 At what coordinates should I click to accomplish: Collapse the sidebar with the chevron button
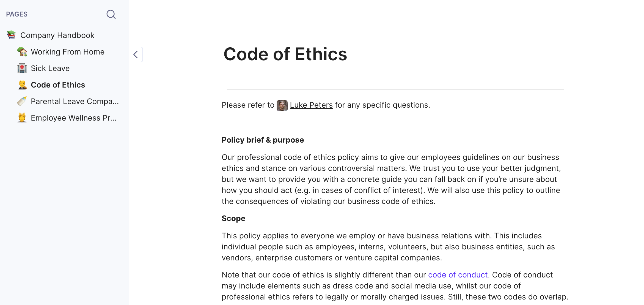pyautogui.click(x=136, y=55)
